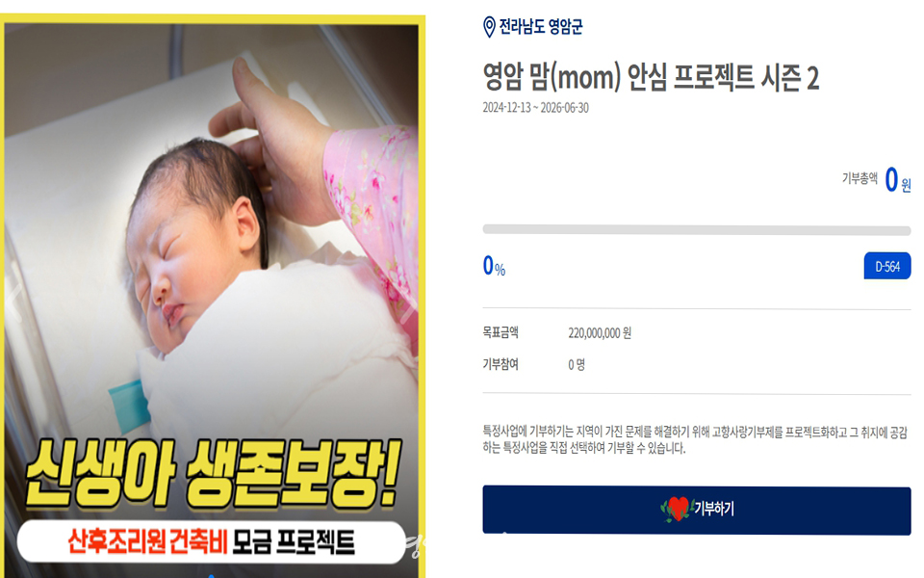The width and height of the screenshot is (924, 578).
Task: Click the 220,000,000 원 goal amount
Action: (x=600, y=333)
